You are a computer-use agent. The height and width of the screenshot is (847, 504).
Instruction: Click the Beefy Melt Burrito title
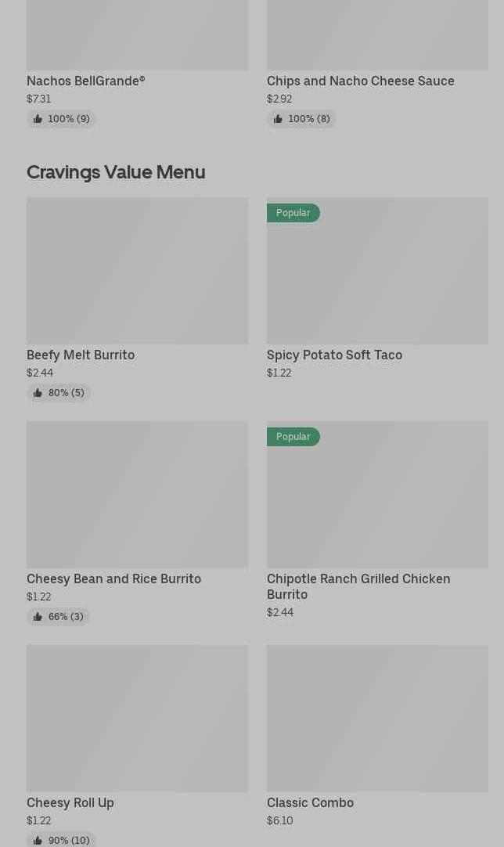click(81, 355)
